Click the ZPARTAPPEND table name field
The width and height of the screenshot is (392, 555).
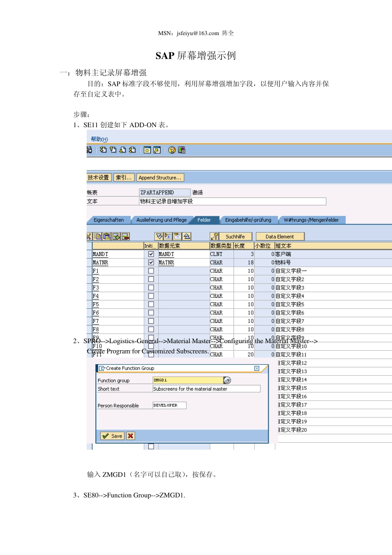click(x=165, y=192)
